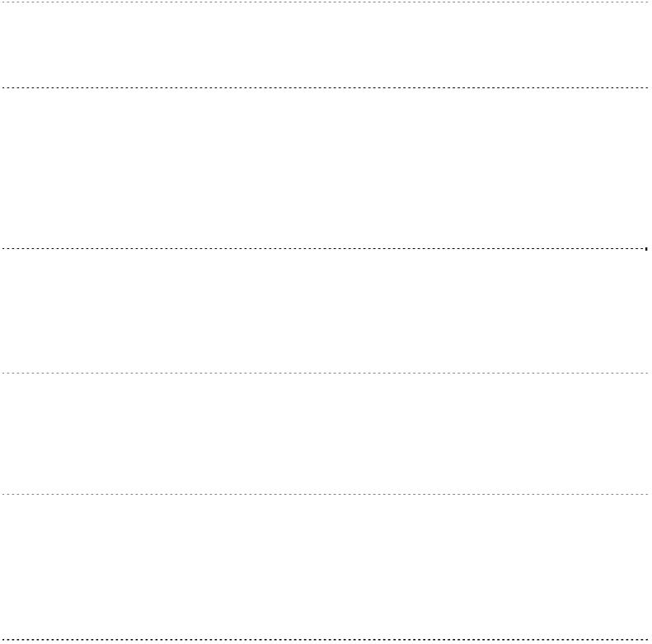Click the bottommost dotted line

[326, 639]
